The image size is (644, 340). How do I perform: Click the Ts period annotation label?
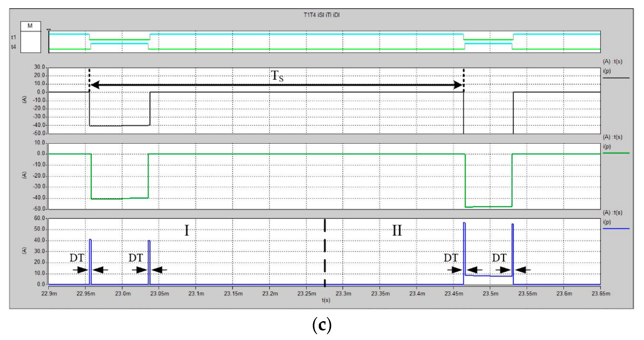[277, 76]
